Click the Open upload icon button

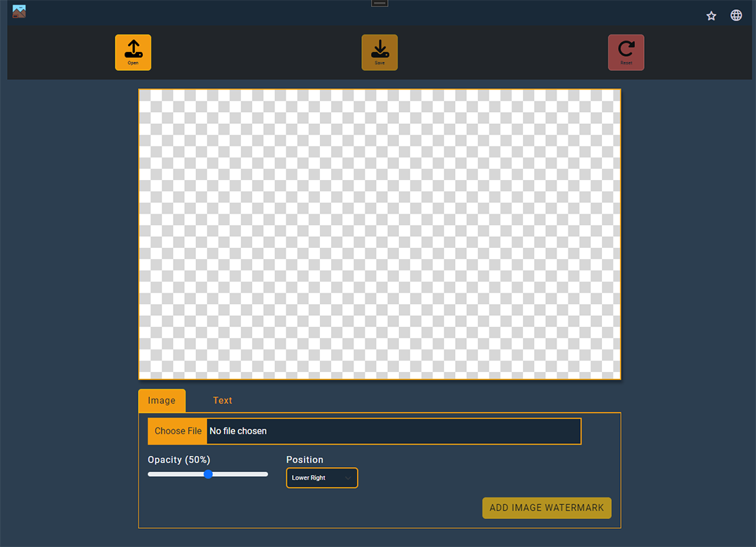point(133,53)
